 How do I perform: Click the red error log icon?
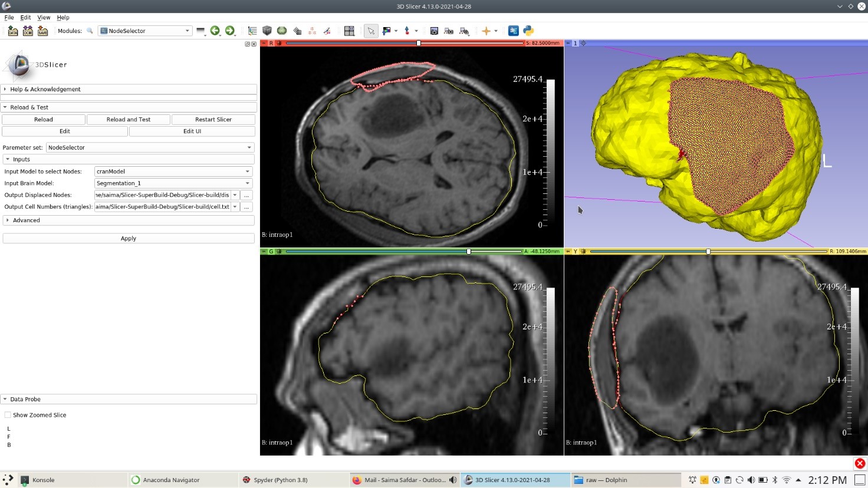tap(860, 463)
